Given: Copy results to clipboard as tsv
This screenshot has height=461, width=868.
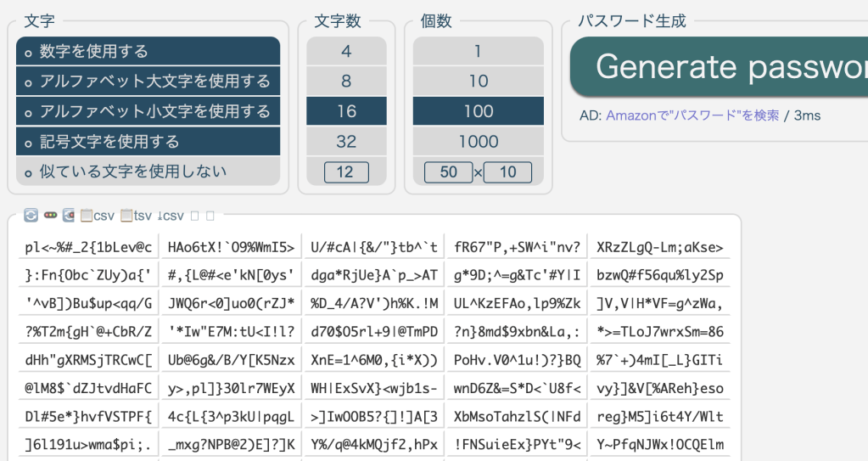Looking at the screenshot, I should [136, 216].
